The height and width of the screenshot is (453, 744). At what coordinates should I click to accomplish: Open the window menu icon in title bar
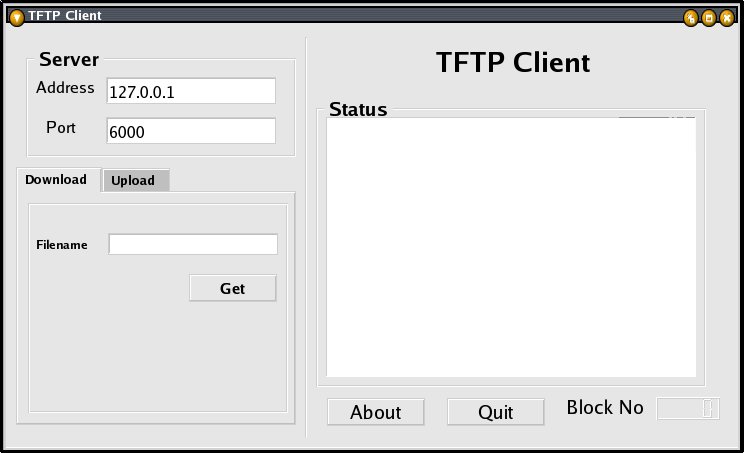[x=17, y=18]
